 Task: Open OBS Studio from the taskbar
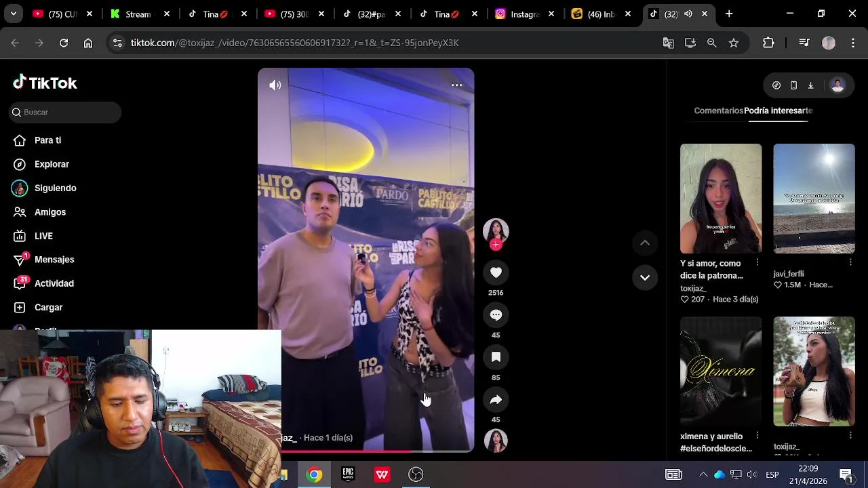(416, 474)
